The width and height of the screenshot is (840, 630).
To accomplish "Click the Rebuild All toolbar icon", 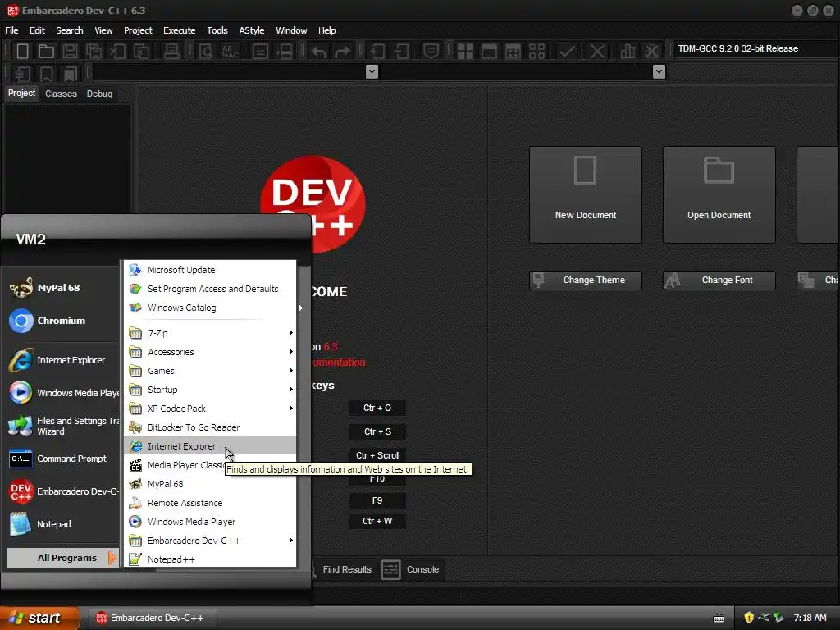I will [536, 52].
